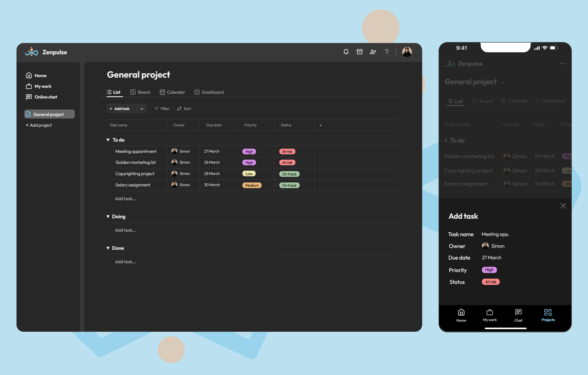Open the archive box icon in header
This screenshot has height=375, width=588.
click(x=359, y=52)
